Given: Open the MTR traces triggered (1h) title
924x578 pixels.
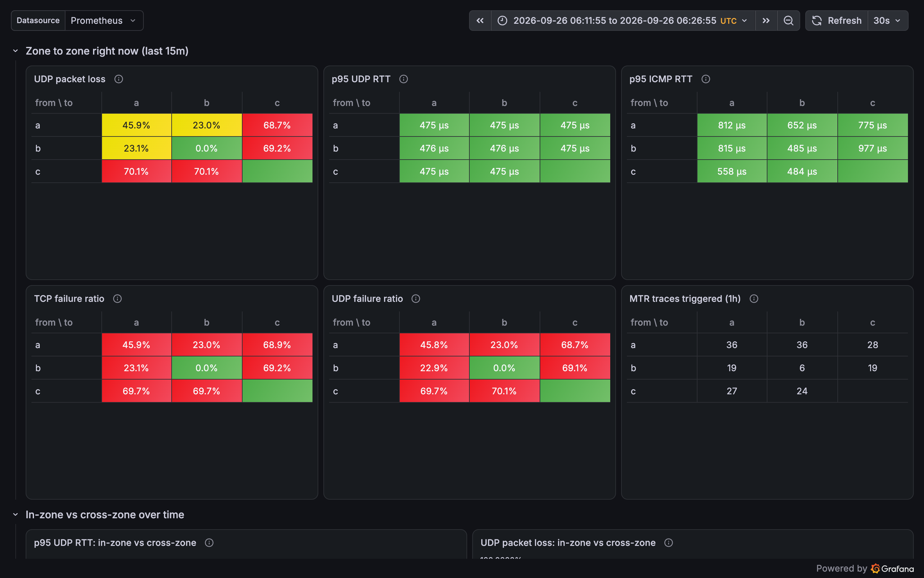Looking at the screenshot, I should point(685,299).
